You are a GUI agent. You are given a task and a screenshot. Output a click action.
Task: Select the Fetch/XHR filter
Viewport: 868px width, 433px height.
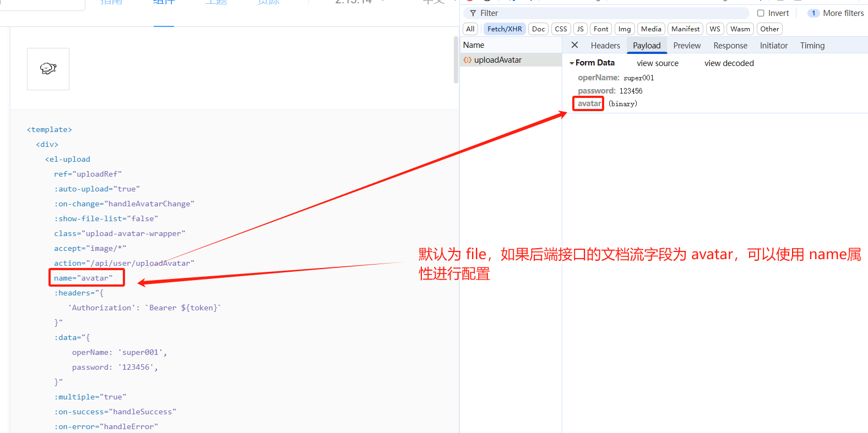click(x=504, y=29)
